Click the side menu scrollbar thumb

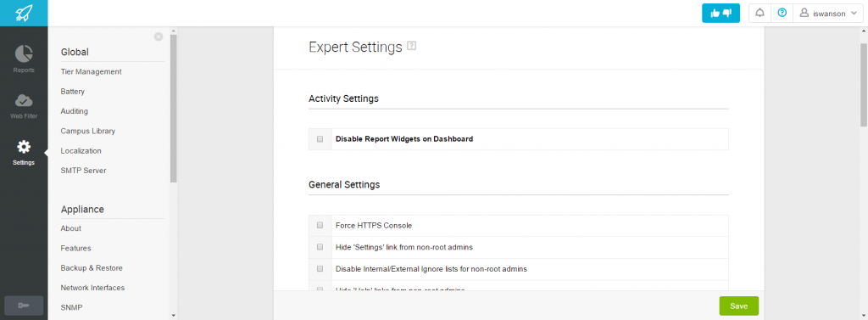pos(173,108)
